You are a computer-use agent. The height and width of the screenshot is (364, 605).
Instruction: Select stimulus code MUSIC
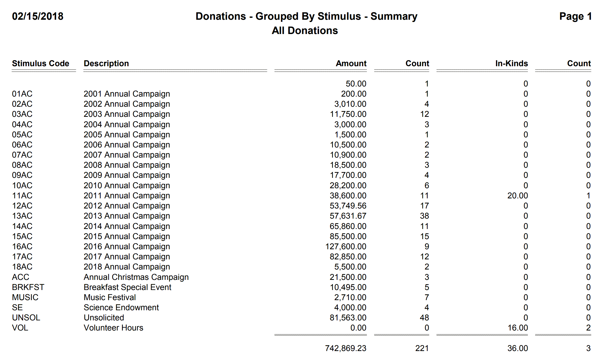[25, 297]
